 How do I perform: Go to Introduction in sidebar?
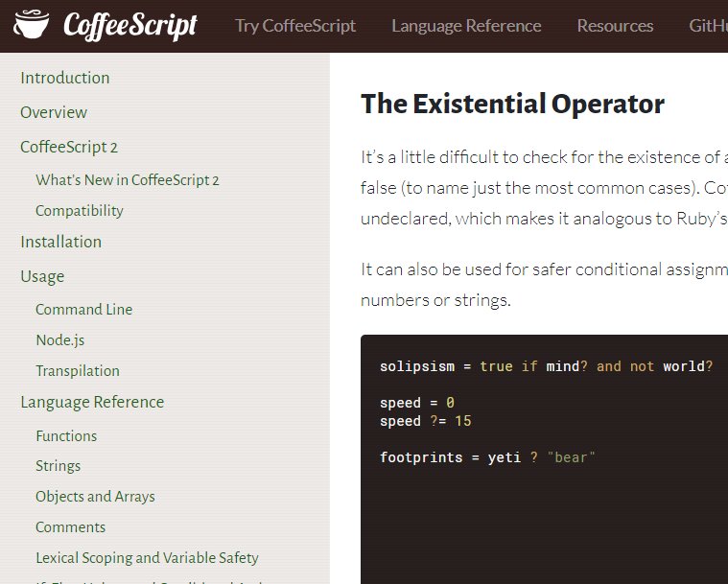(x=65, y=78)
